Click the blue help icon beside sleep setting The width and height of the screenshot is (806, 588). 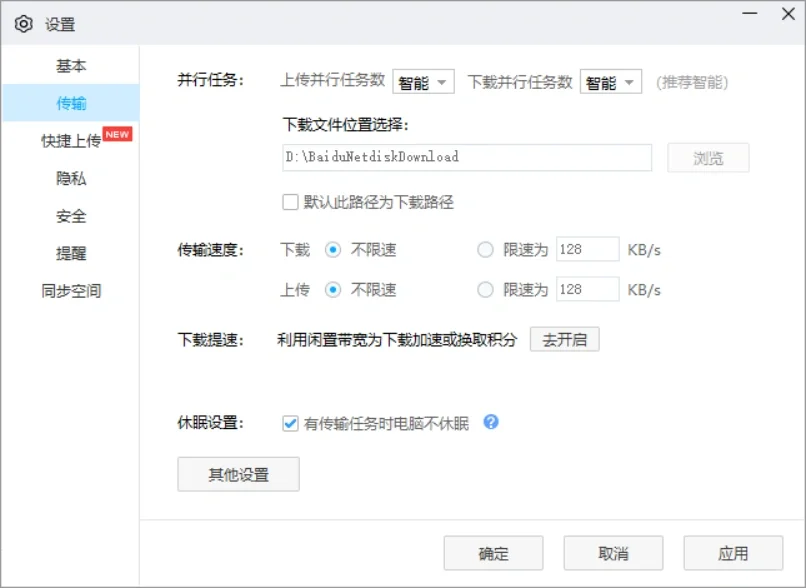pyautogui.click(x=490, y=422)
